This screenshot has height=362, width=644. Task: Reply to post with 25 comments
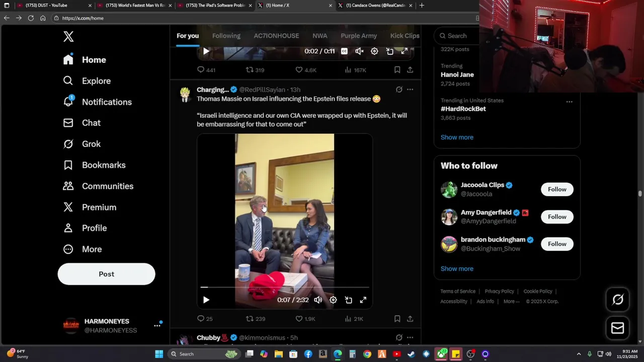205,319
